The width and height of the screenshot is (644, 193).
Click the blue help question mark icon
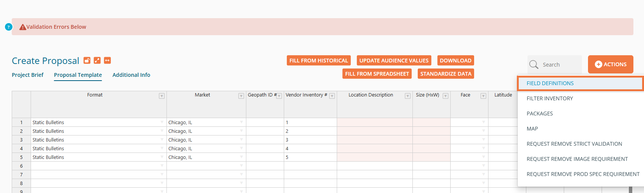9,27
